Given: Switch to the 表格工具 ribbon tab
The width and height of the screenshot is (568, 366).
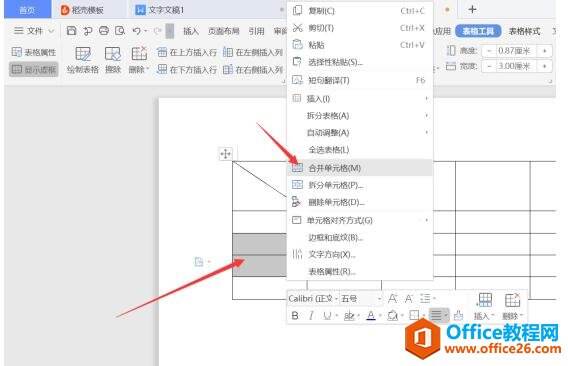Looking at the screenshot, I should pos(478,31).
